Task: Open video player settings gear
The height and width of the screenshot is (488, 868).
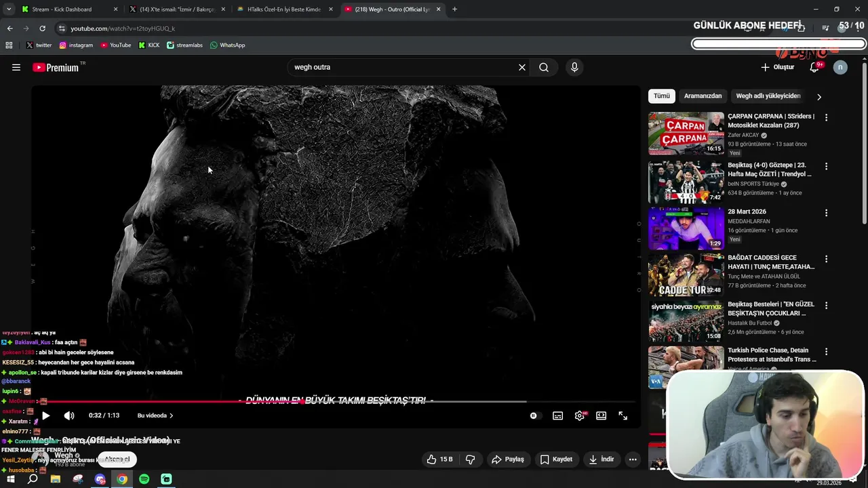Action: click(x=580, y=415)
